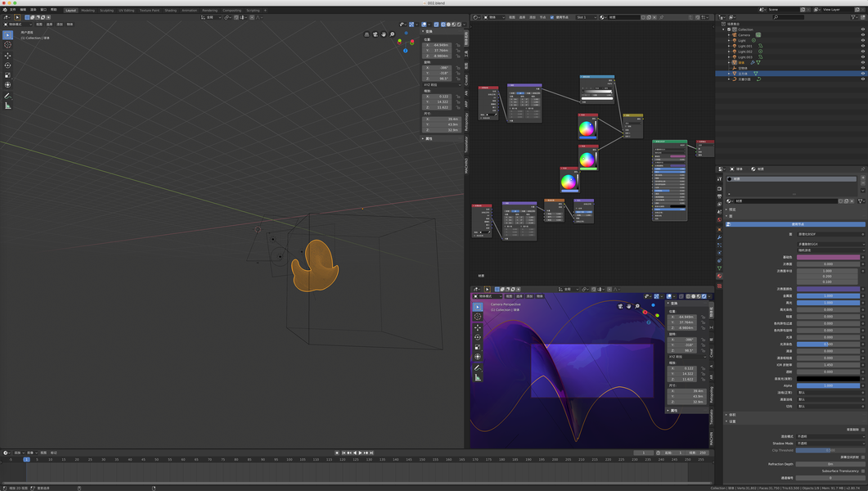Click the Measure tool in camera viewport
868x491 pixels.
click(x=478, y=377)
